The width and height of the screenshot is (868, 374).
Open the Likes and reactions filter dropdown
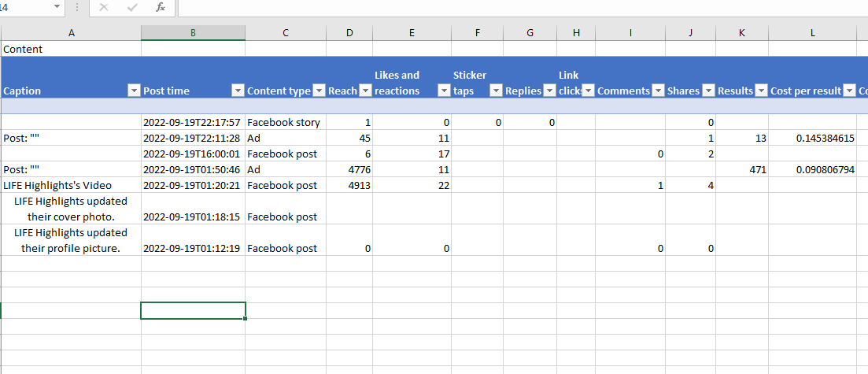coord(444,91)
